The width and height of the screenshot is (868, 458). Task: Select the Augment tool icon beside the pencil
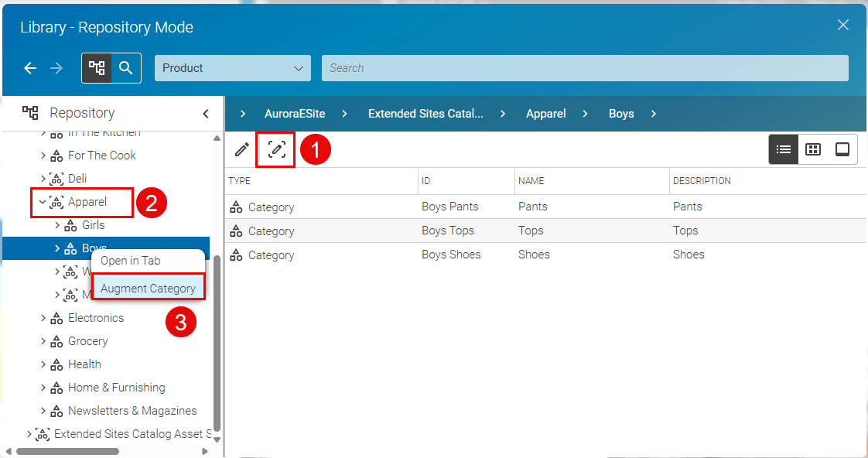[275, 149]
